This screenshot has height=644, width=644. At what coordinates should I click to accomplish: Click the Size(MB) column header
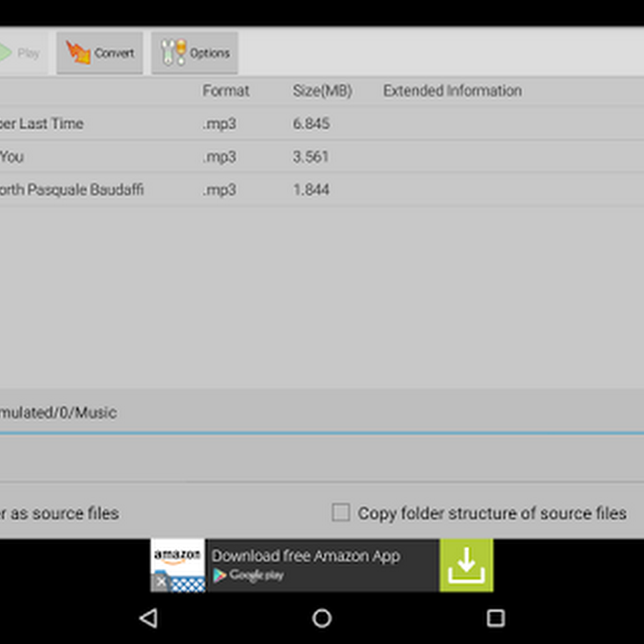point(323,91)
